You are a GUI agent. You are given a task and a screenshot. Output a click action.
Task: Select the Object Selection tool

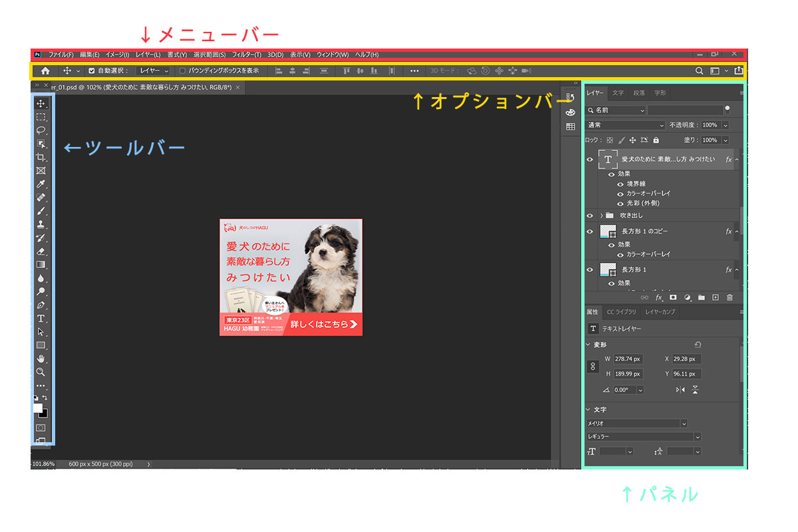click(x=41, y=144)
